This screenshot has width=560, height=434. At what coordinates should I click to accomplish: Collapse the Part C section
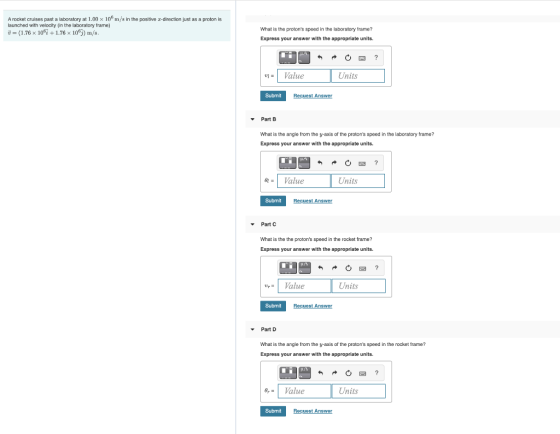click(252, 224)
